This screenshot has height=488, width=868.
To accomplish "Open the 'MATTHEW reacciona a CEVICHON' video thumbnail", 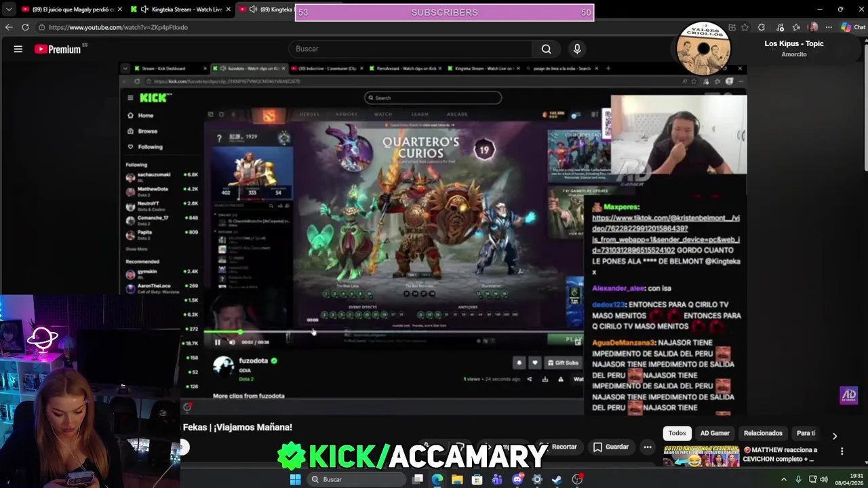I will (701, 456).
